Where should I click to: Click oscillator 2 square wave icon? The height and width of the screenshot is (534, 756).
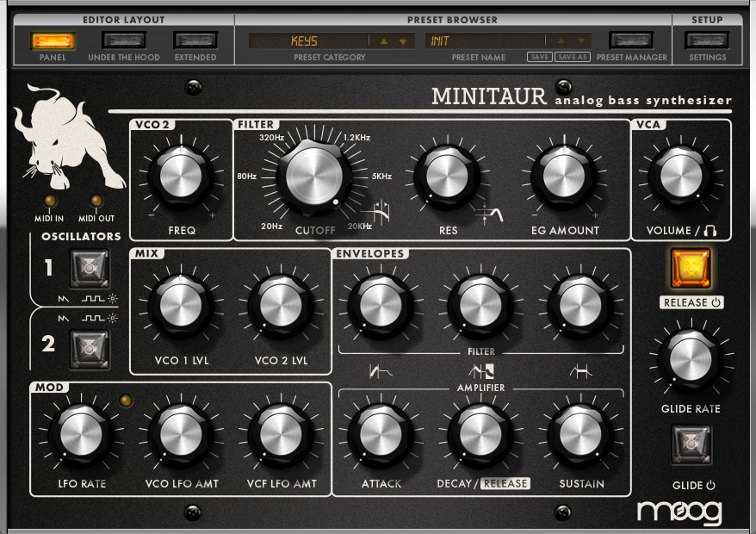coord(93,319)
